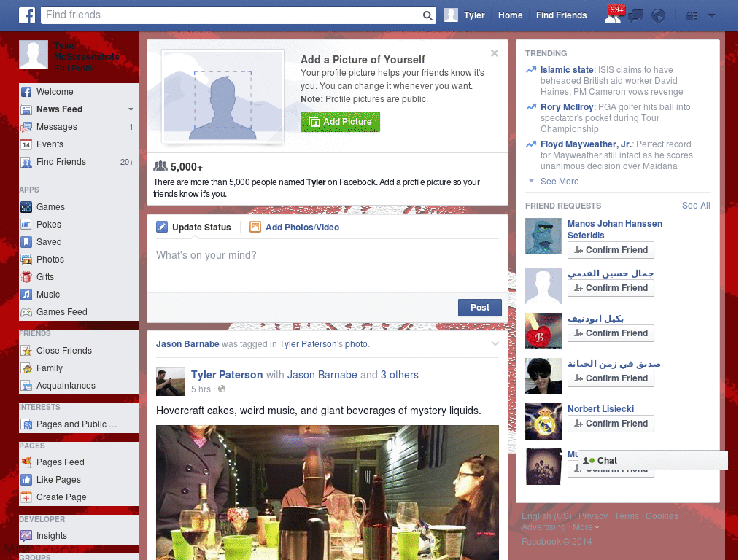Click See All friend requests link
Image resolution: width=747 pixels, height=560 pixels.
695,206
